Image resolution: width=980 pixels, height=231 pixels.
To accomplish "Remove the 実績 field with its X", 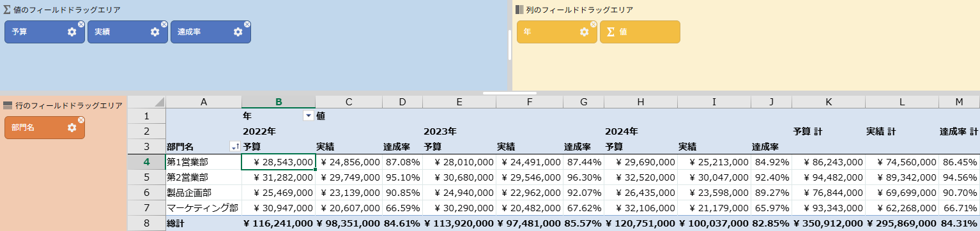I will [x=164, y=24].
